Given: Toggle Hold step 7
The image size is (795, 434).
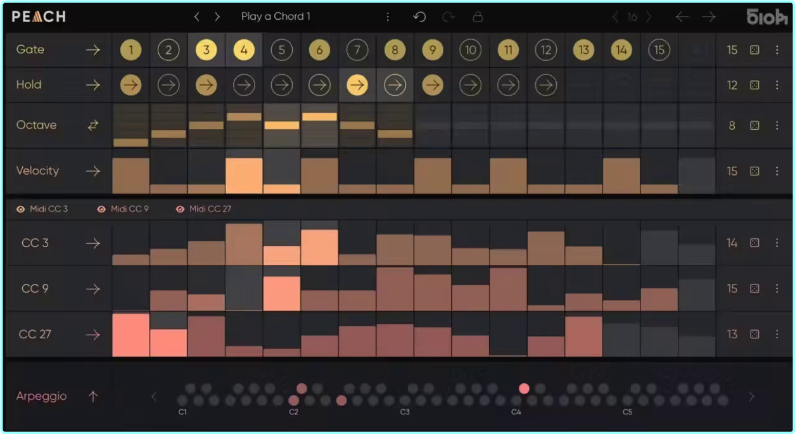Looking at the screenshot, I should (357, 85).
